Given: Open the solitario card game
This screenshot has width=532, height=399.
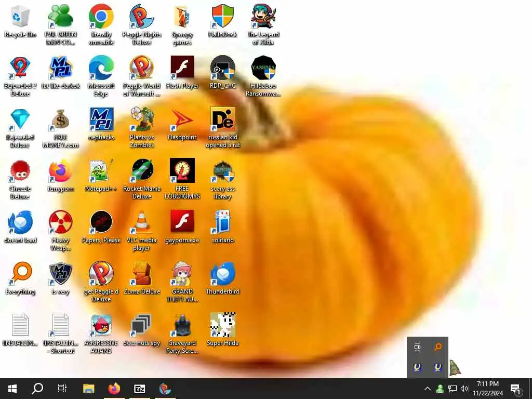Looking at the screenshot, I should click(x=222, y=228).
